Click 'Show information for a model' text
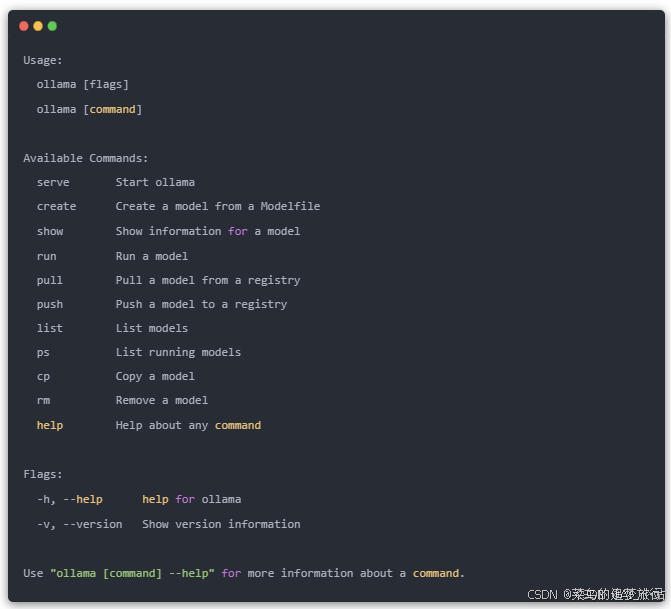 [x=208, y=232]
